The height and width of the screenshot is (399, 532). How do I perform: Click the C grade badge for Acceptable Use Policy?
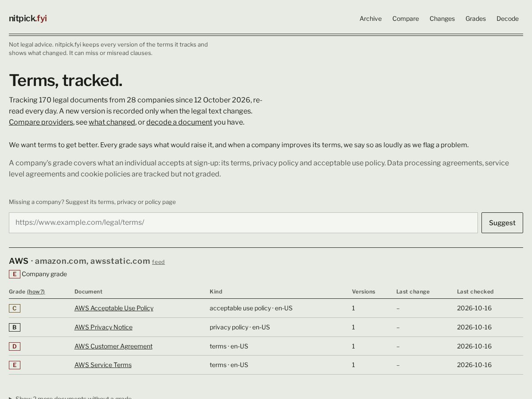point(15,308)
